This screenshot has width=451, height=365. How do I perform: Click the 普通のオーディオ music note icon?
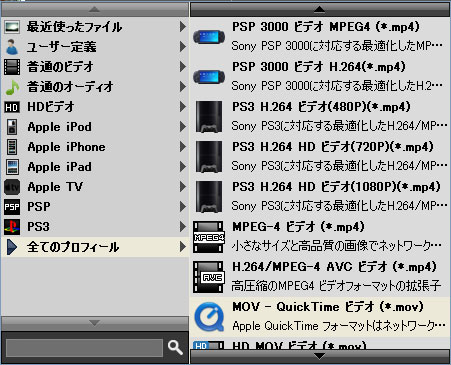pyautogui.click(x=12, y=87)
